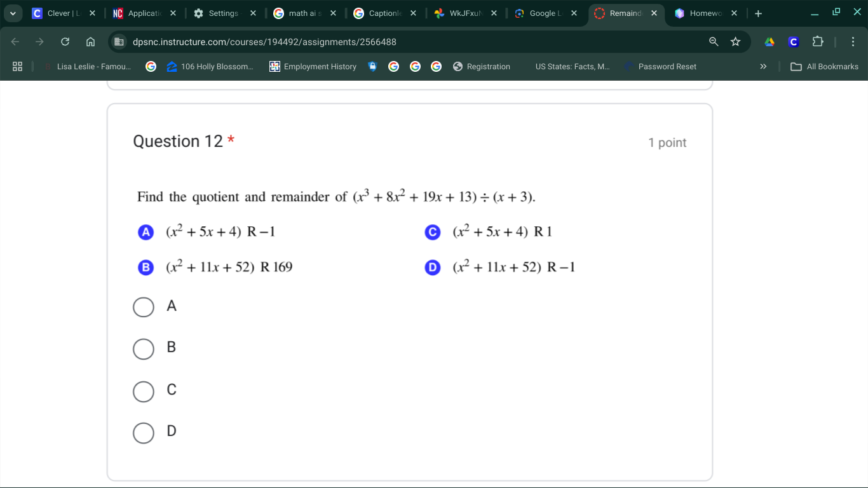The height and width of the screenshot is (488, 868).
Task: Switch to the Google Lens tab
Action: point(545,13)
